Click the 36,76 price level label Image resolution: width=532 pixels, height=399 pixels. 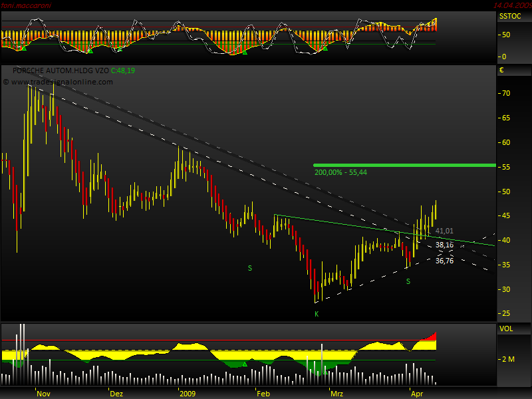(x=444, y=261)
